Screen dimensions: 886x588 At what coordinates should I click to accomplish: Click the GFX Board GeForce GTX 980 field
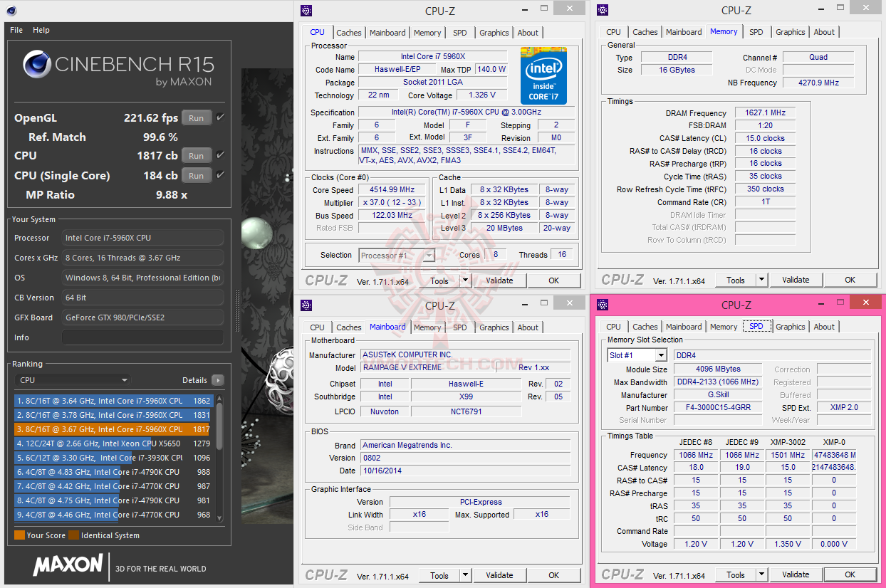click(x=142, y=317)
